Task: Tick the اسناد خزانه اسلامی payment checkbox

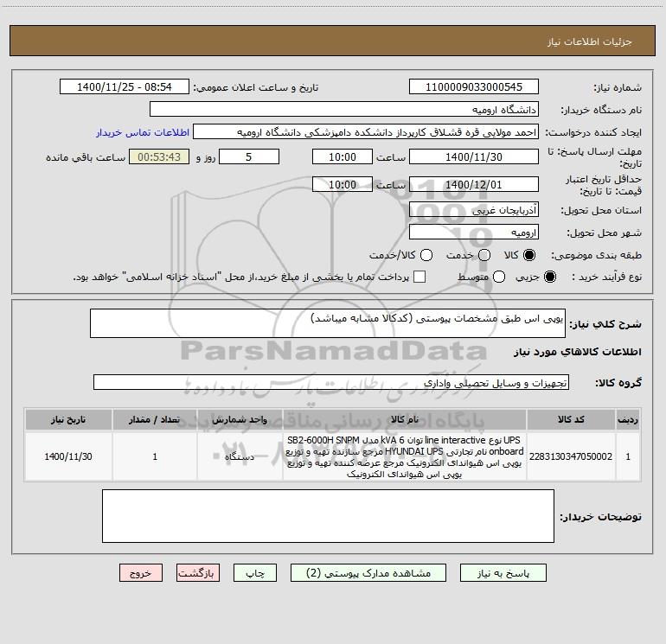Action: [419, 277]
